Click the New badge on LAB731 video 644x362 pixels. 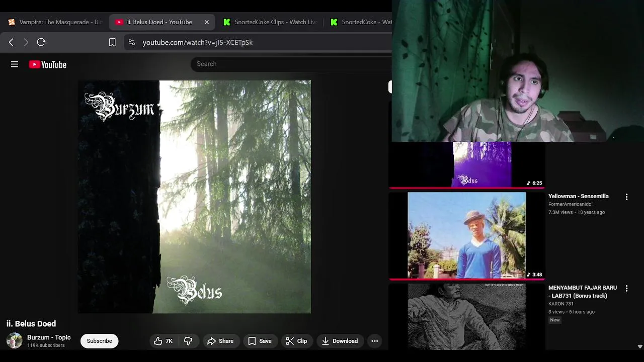[x=555, y=320]
